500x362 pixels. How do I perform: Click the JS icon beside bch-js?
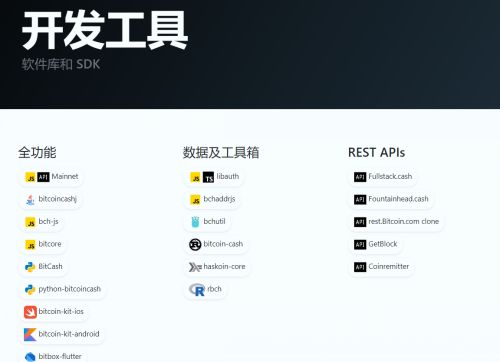pos(30,222)
